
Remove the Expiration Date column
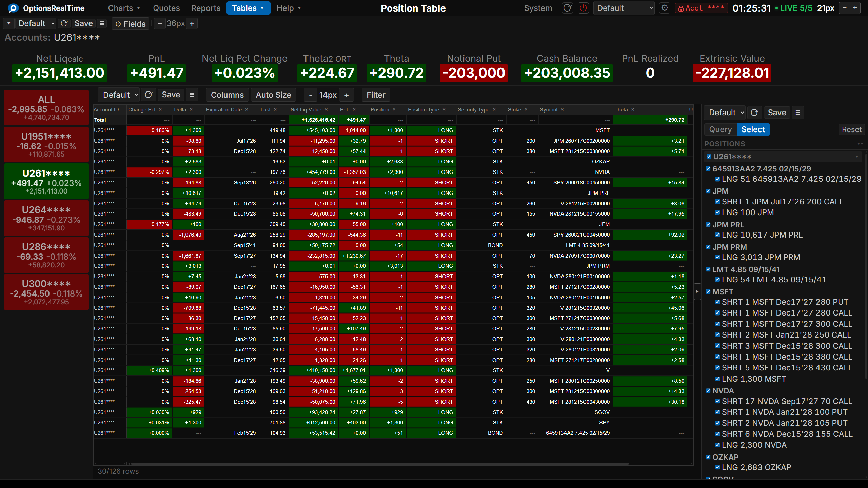247,109
